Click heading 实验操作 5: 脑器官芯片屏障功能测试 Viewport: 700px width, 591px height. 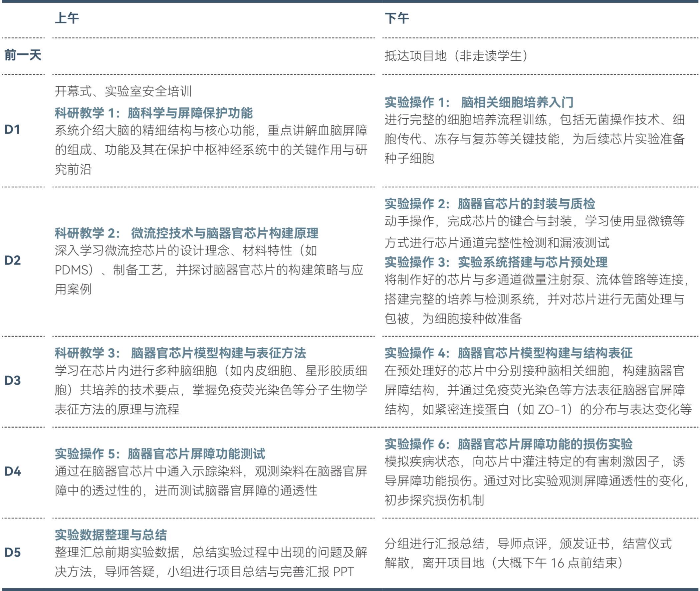[160, 454]
